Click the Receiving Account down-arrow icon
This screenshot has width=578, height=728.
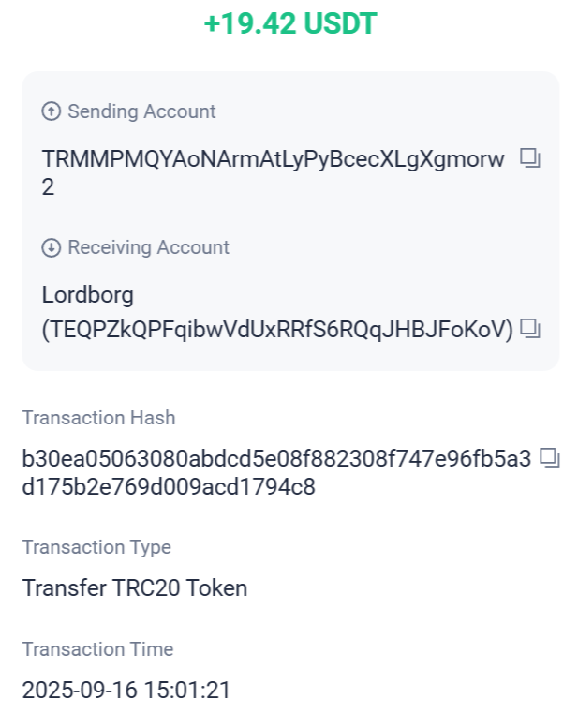click(52, 248)
